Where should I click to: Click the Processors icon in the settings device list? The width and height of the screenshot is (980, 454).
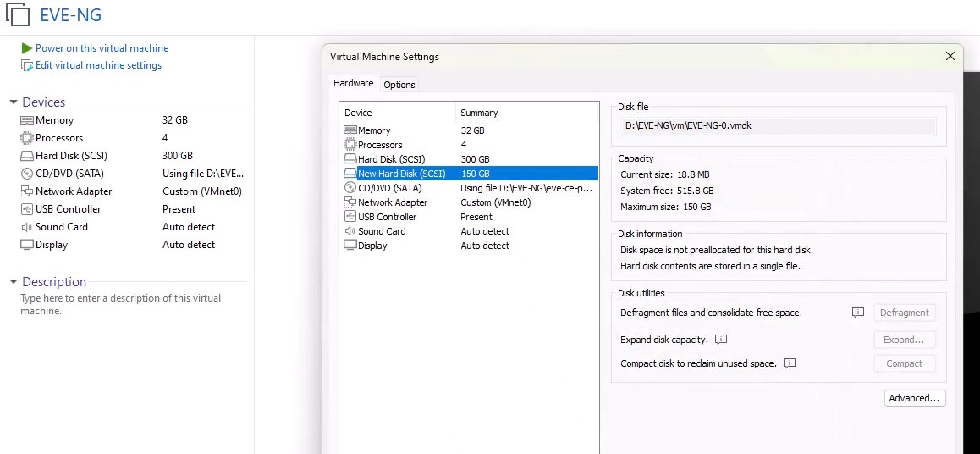tap(350, 145)
